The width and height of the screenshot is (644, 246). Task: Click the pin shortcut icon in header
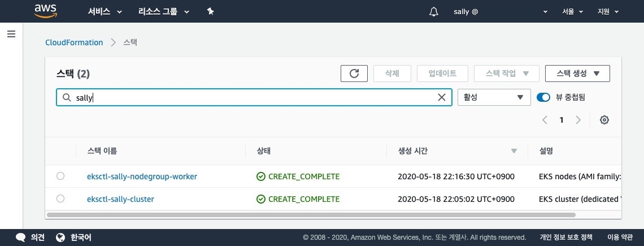210,11
